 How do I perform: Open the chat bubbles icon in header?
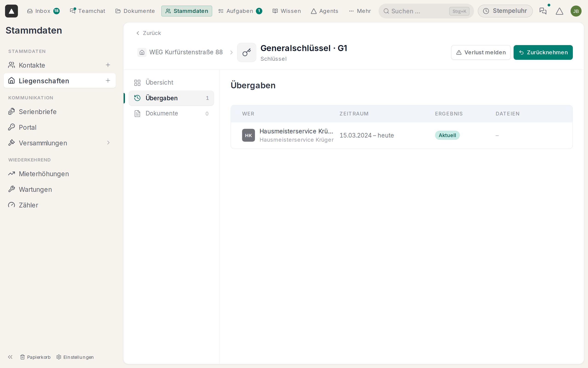tap(543, 11)
